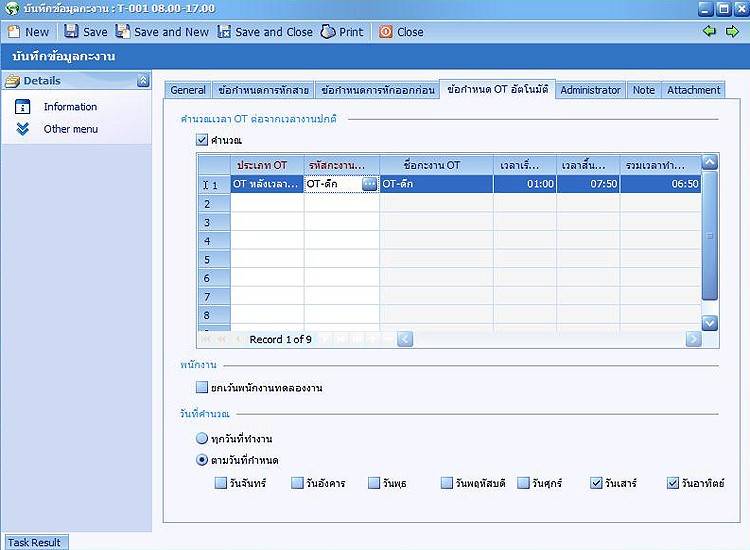Click the Save disk icon
The image size is (750, 550).
[x=71, y=32]
